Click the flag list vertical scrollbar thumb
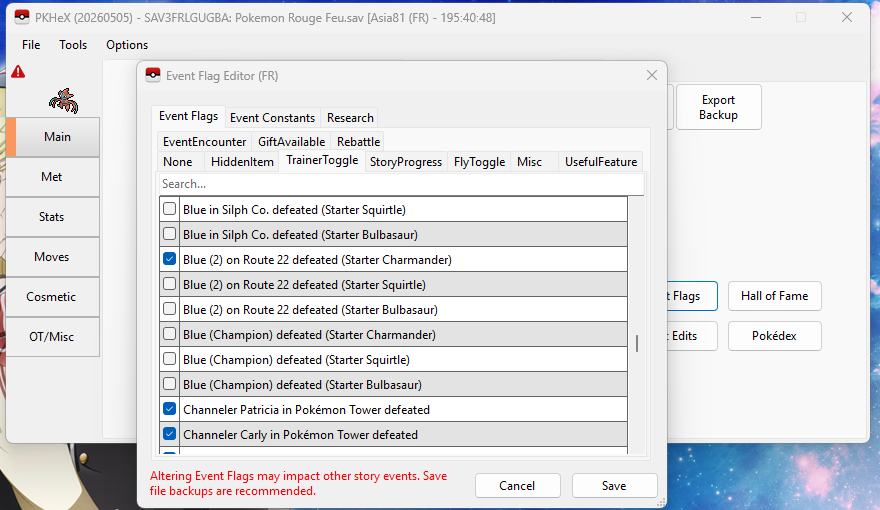 tap(636, 343)
